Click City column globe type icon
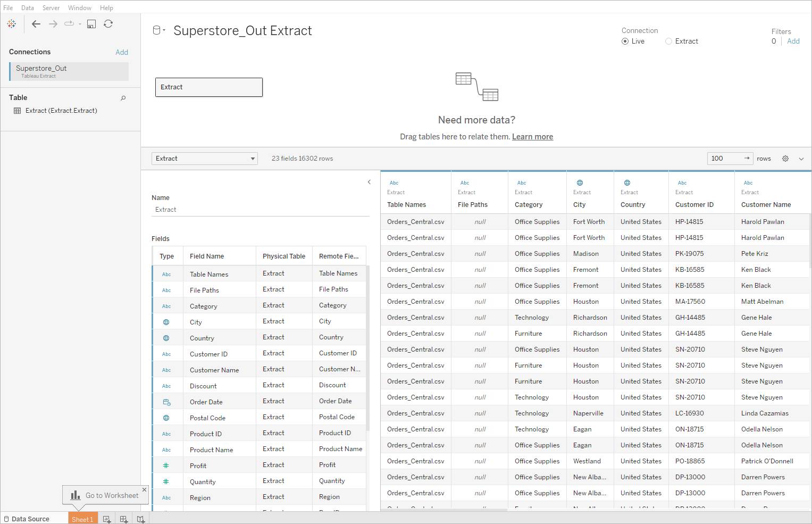The height and width of the screenshot is (524, 812). [x=580, y=182]
